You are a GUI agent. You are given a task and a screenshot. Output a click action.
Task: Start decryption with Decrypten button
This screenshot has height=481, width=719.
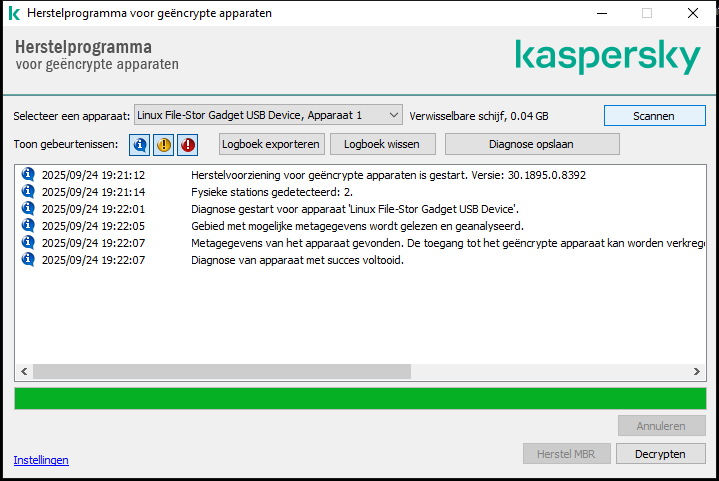coord(660,454)
